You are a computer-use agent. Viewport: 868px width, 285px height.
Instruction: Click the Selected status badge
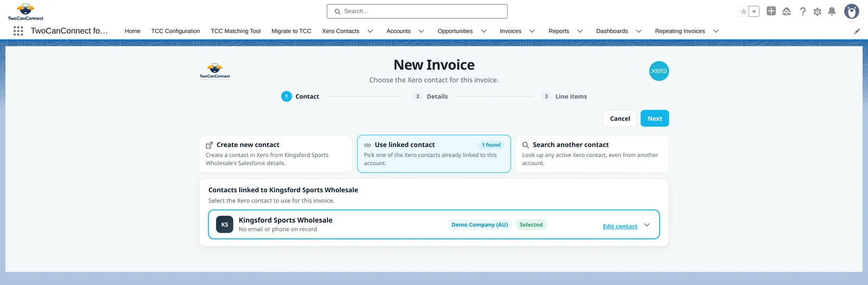click(x=531, y=225)
